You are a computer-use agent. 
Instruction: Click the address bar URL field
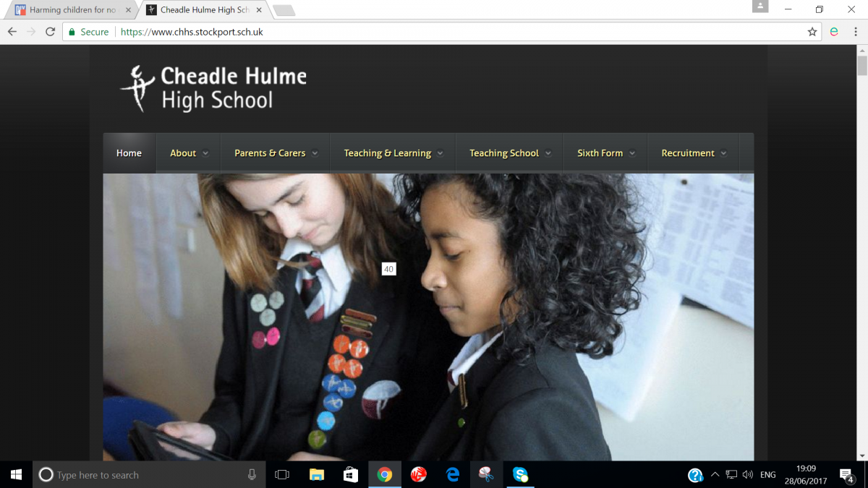[434, 32]
